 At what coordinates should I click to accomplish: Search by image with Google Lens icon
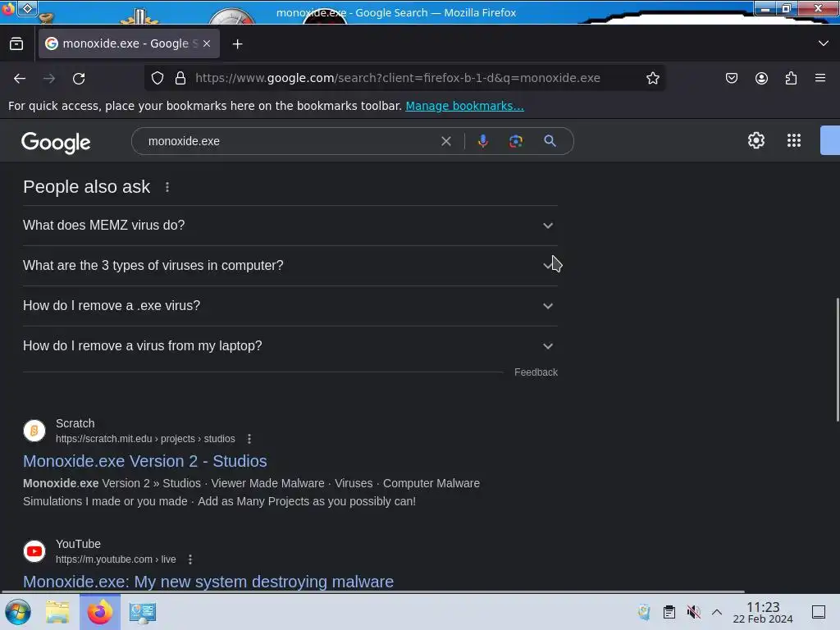tap(515, 141)
